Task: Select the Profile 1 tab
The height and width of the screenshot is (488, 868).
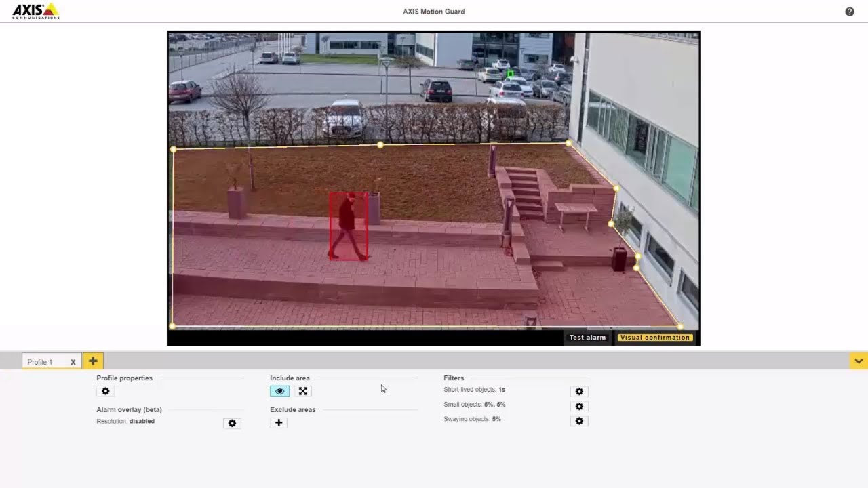Action: point(41,362)
